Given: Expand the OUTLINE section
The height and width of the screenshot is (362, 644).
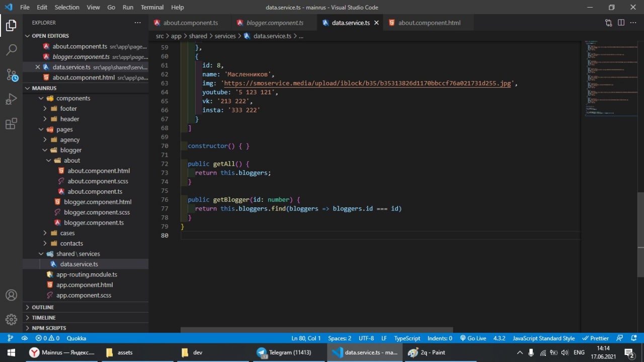Looking at the screenshot, I should (43, 307).
